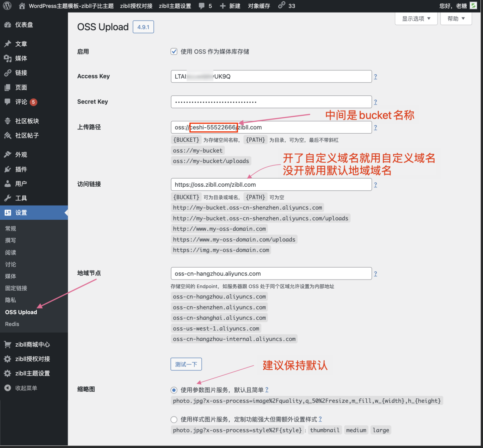This screenshot has width=483, height=448.
Task: Click the 链接 chain icon in sidebar
Action: click(x=7, y=73)
